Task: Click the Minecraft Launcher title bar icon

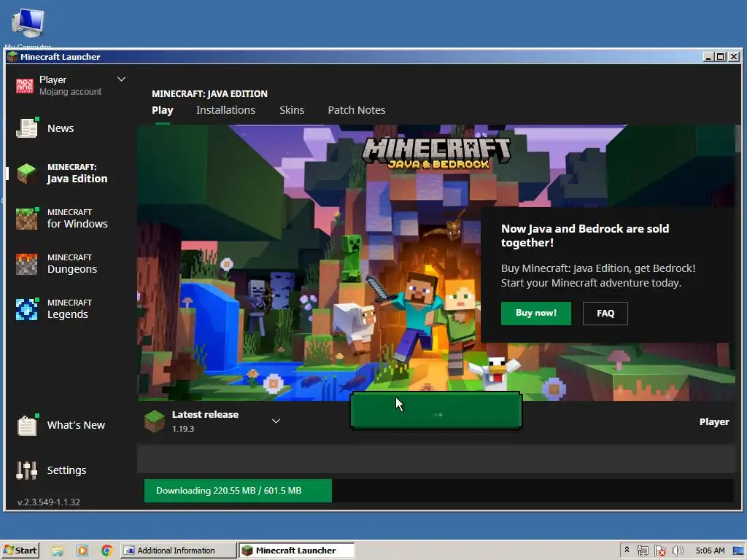Action: pos(12,57)
